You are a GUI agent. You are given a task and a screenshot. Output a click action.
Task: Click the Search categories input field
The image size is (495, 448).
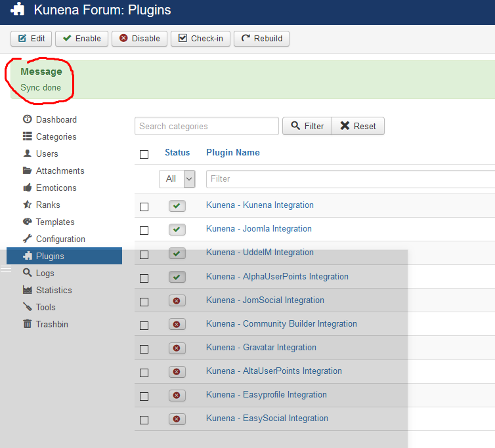coord(206,126)
